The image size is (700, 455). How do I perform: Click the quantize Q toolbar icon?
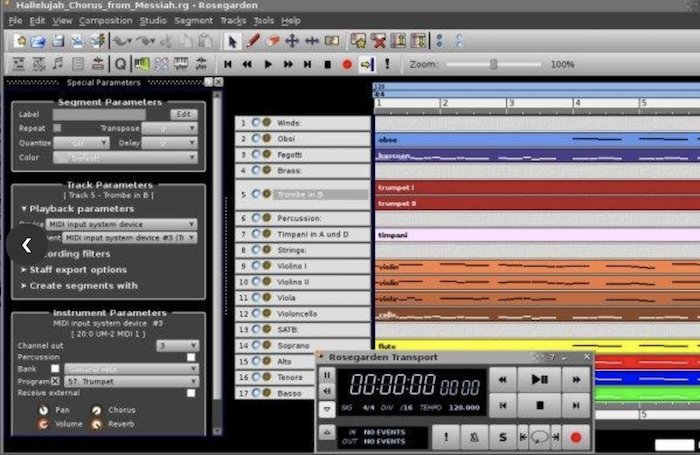120,64
